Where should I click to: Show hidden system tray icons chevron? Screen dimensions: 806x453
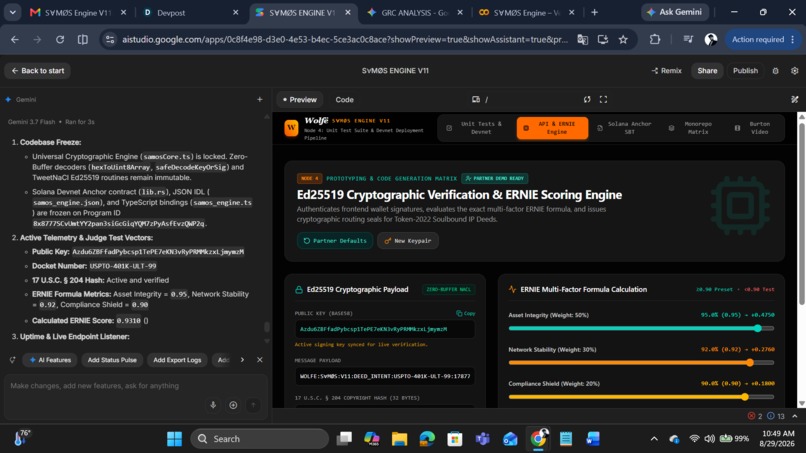pos(654,439)
